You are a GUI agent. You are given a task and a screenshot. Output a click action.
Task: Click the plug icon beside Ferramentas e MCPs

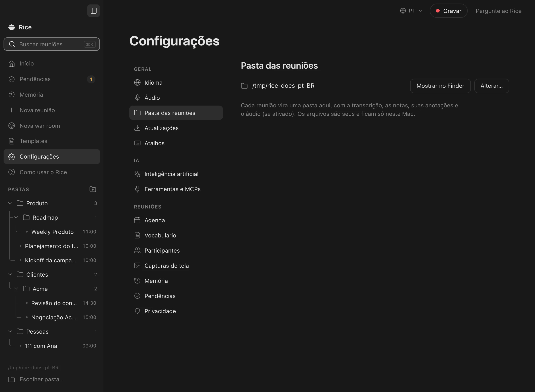[137, 189]
